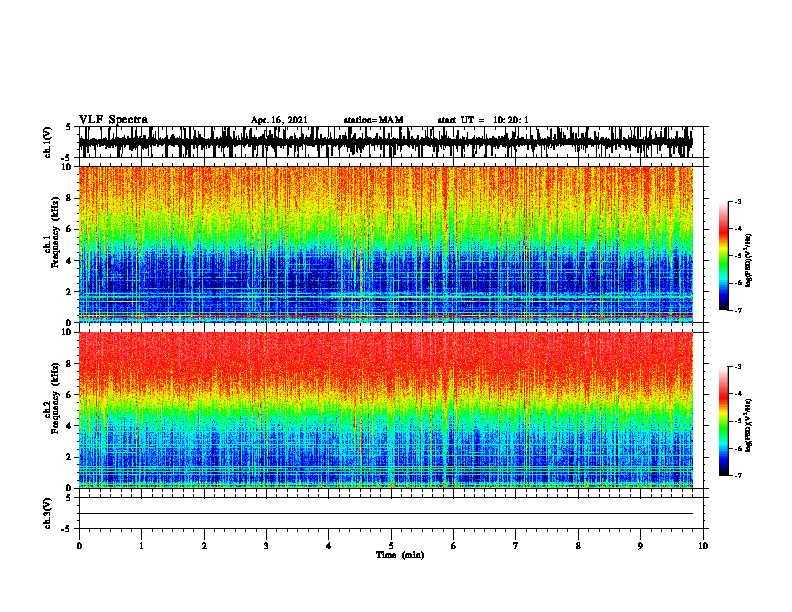Click the "ch.2 Frequency (kHz)" axis label
792x612 pixels.
(51, 398)
